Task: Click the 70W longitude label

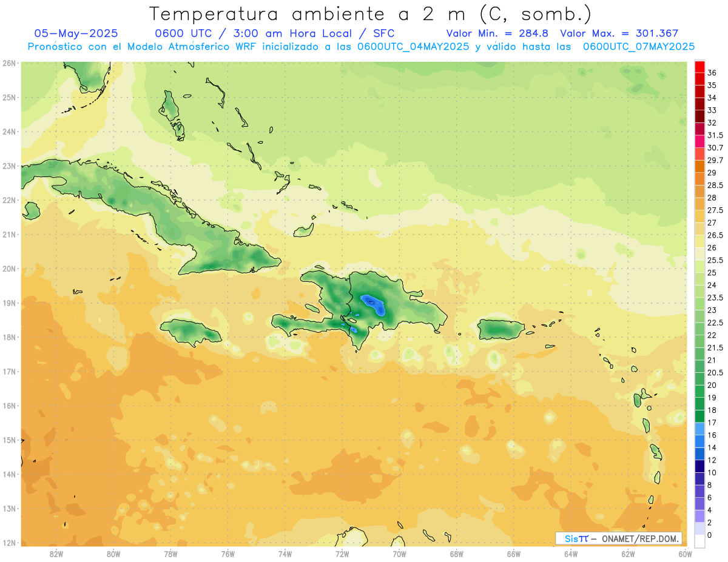Action: [x=399, y=554]
